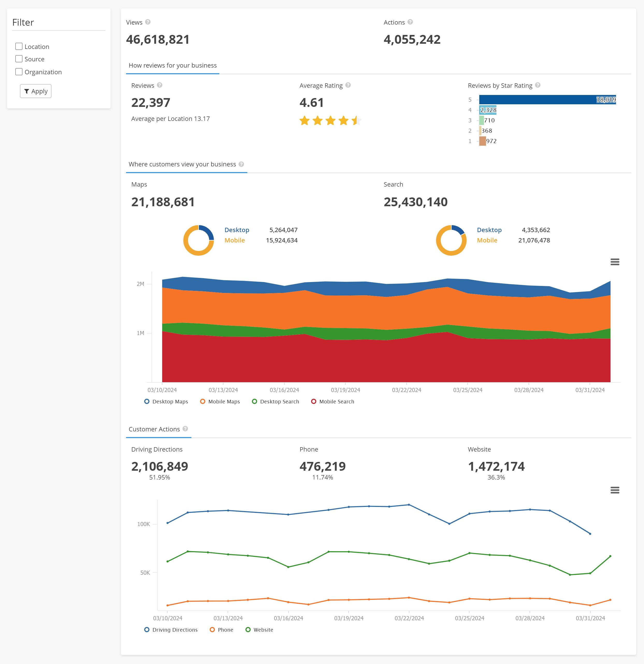644x664 pixels.
Task: Click the 1-star bar showing 972
Action: 483,141
